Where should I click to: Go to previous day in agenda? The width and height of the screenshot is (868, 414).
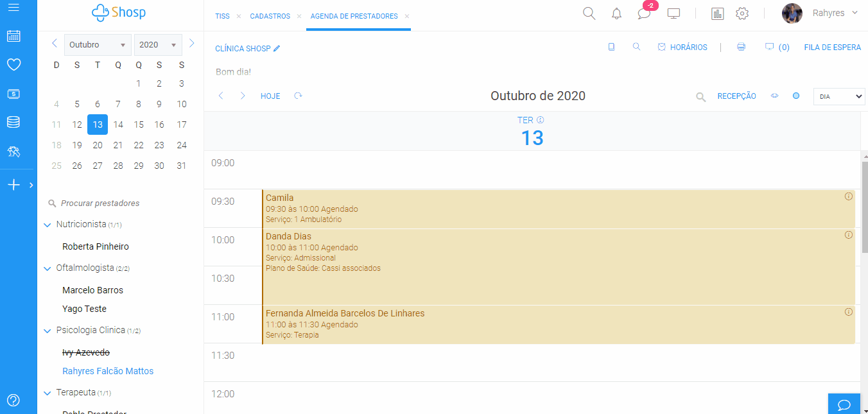[221, 96]
